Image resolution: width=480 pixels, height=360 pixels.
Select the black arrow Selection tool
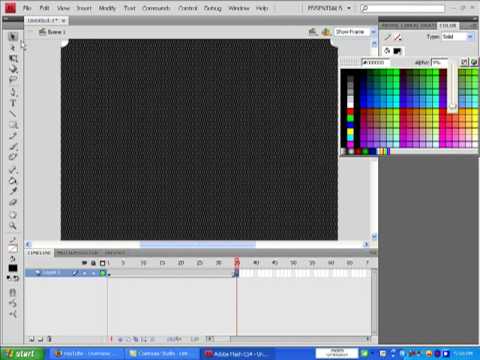pos(13,37)
